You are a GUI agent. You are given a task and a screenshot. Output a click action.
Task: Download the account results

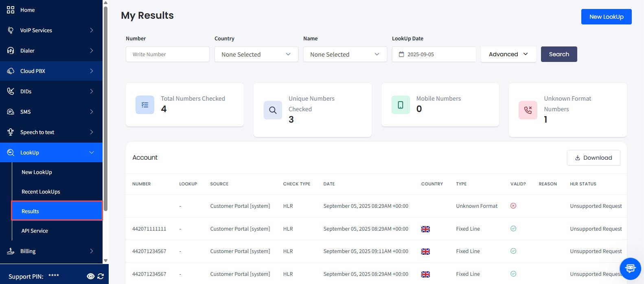coord(594,158)
